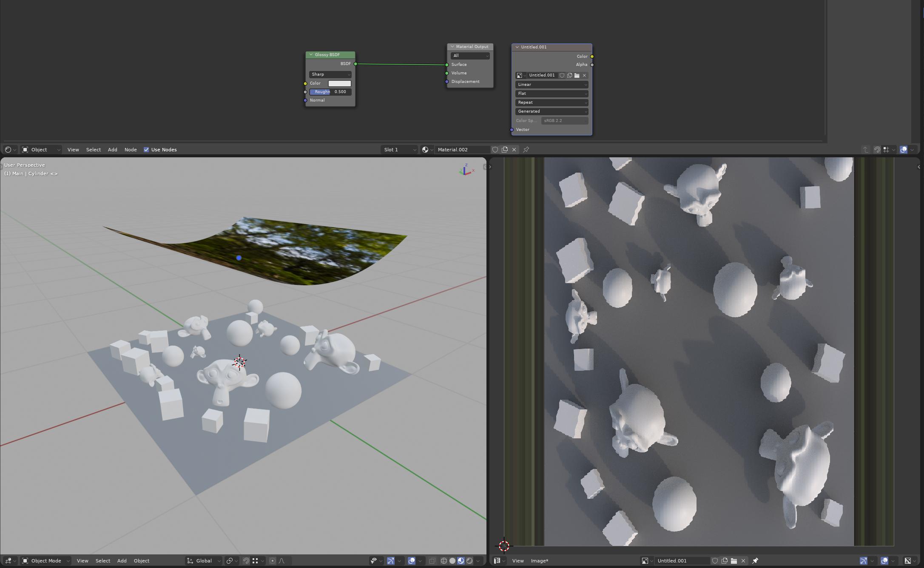
Task: Open image file from image editor header
Action: coord(734,561)
